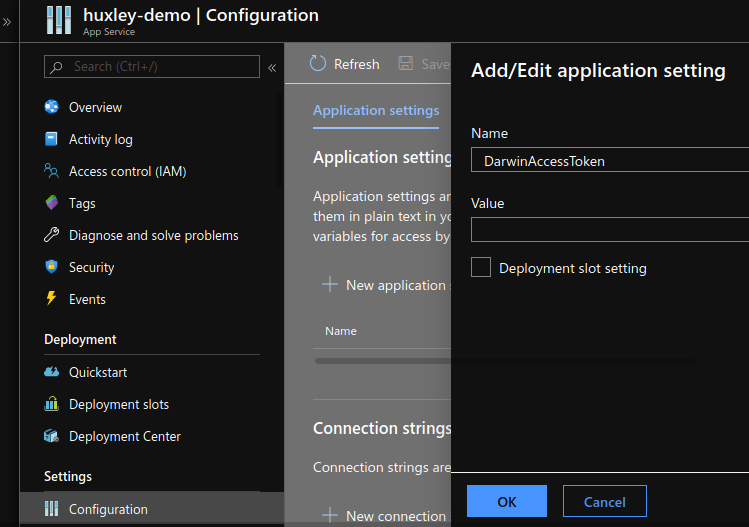Screen dimensions: 749x527
Task: Click the plus icon for New connection string
Action: click(x=330, y=515)
